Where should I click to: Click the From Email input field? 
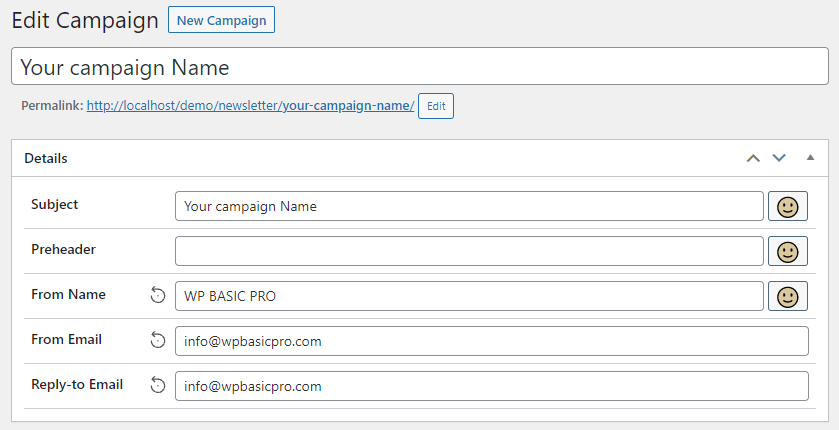pos(490,341)
